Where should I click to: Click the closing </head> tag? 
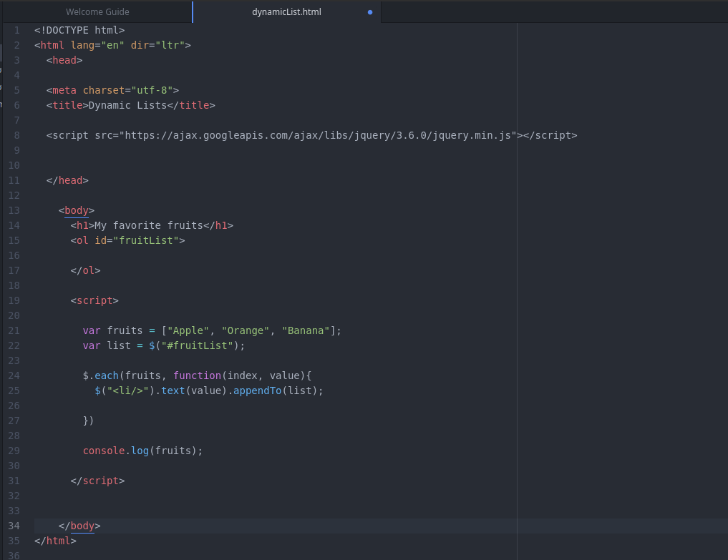coord(67,180)
